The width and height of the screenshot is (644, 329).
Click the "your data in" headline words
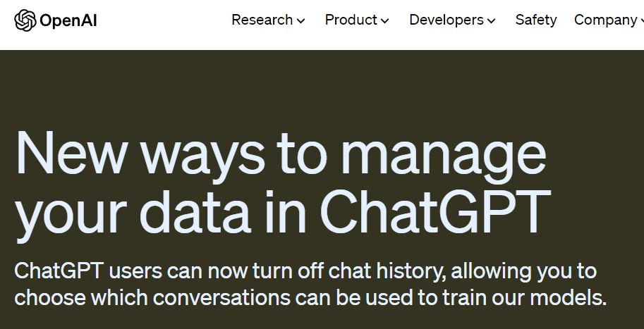(x=161, y=211)
